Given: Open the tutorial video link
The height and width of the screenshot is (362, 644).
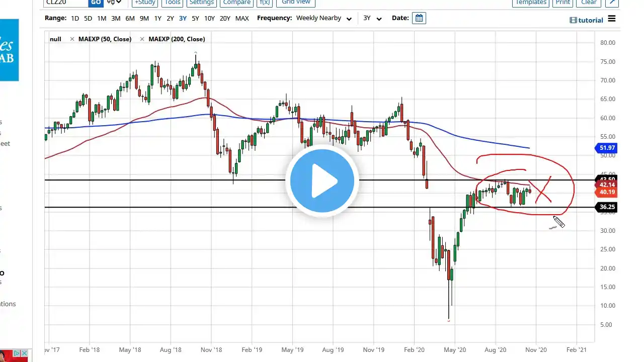Looking at the screenshot, I should coord(587,20).
